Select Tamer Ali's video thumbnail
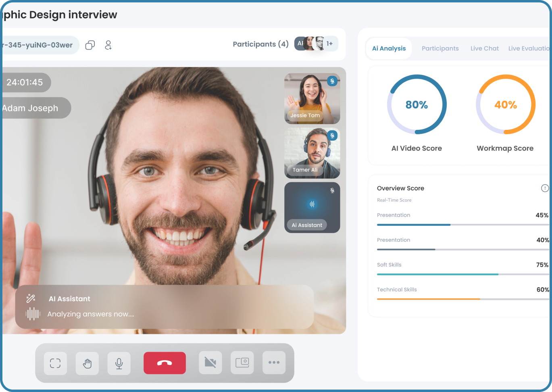 (312, 153)
